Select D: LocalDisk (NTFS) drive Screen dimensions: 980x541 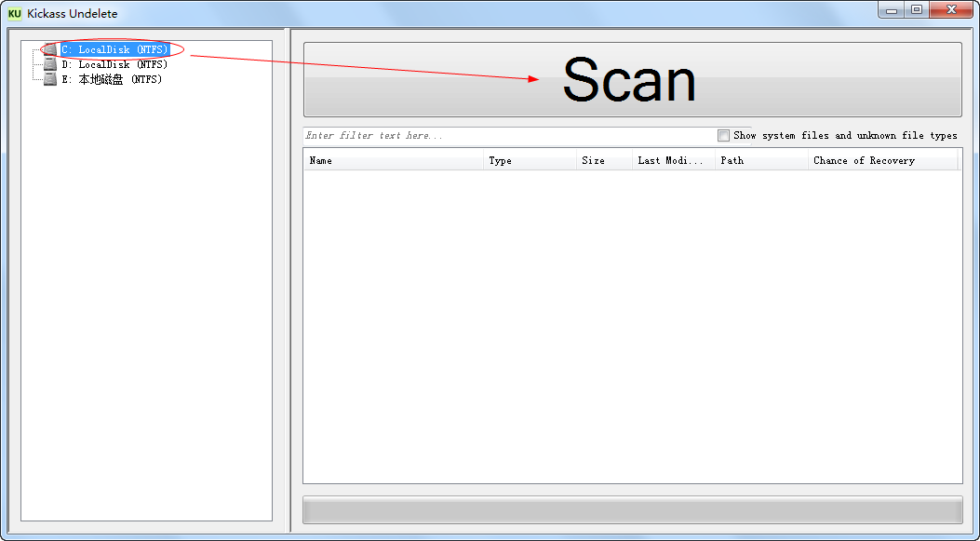click(x=114, y=65)
